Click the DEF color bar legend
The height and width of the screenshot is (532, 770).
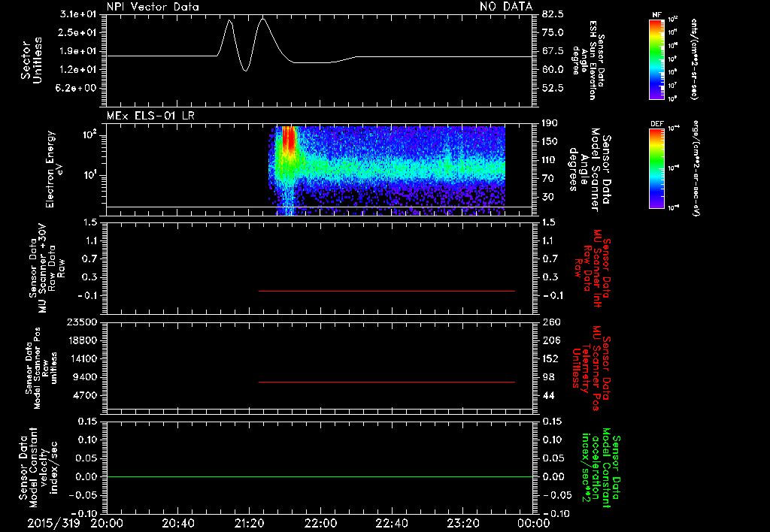tap(656, 168)
